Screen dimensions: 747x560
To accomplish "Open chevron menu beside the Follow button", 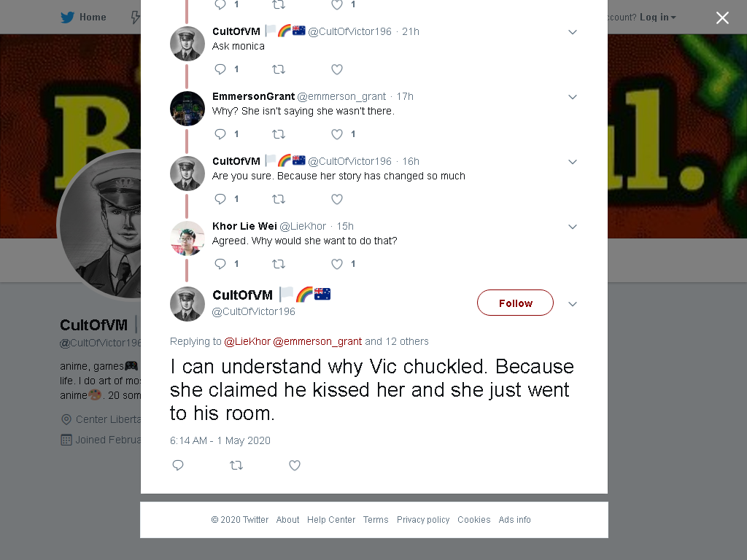I will click(x=573, y=304).
